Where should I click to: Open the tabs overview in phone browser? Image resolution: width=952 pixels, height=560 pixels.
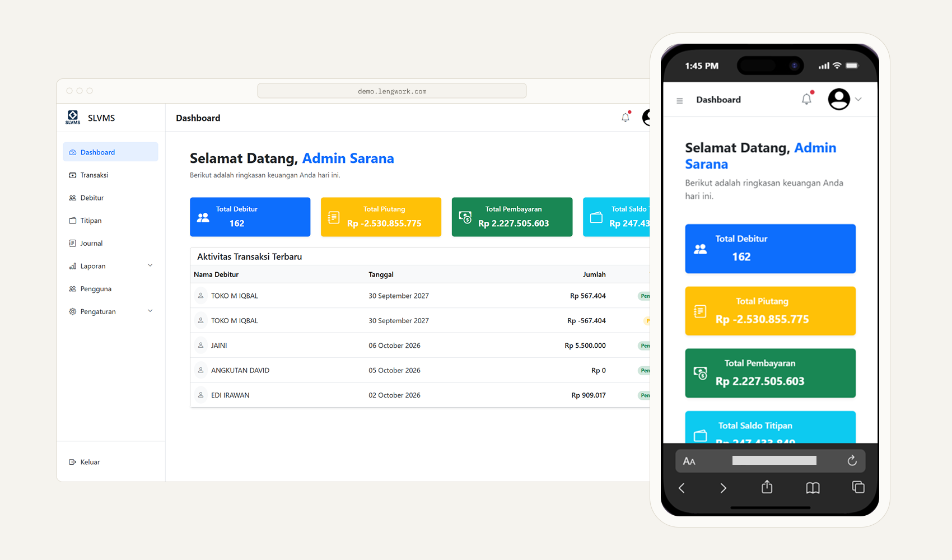pyautogui.click(x=858, y=487)
